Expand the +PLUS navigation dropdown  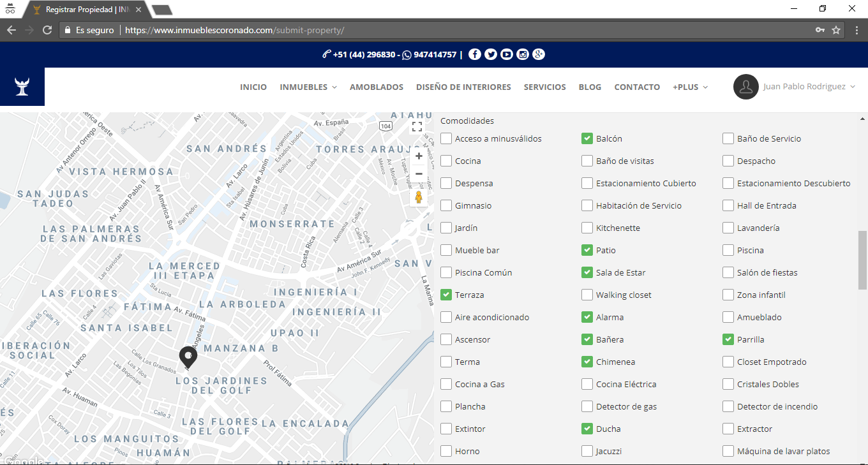(690, 87)
